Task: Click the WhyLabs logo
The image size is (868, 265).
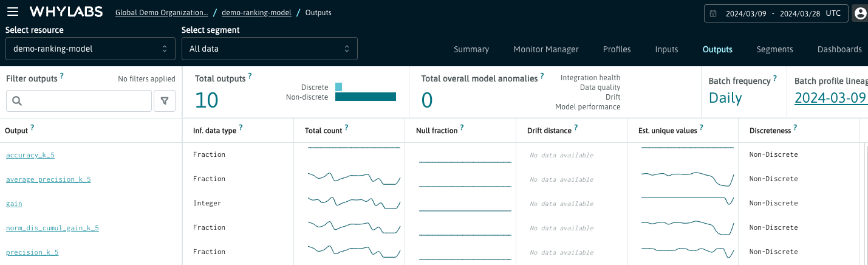Action: [66, 12]
